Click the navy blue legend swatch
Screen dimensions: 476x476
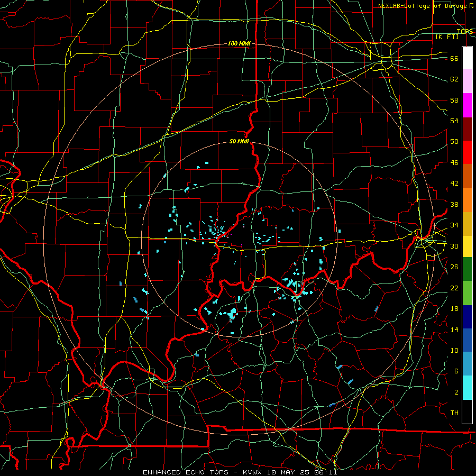click(467, 317)
